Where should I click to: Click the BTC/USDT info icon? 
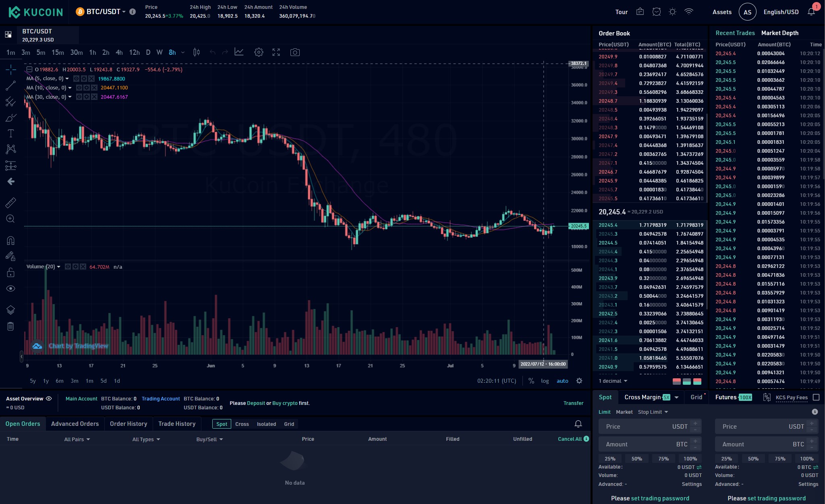point(132,12)
